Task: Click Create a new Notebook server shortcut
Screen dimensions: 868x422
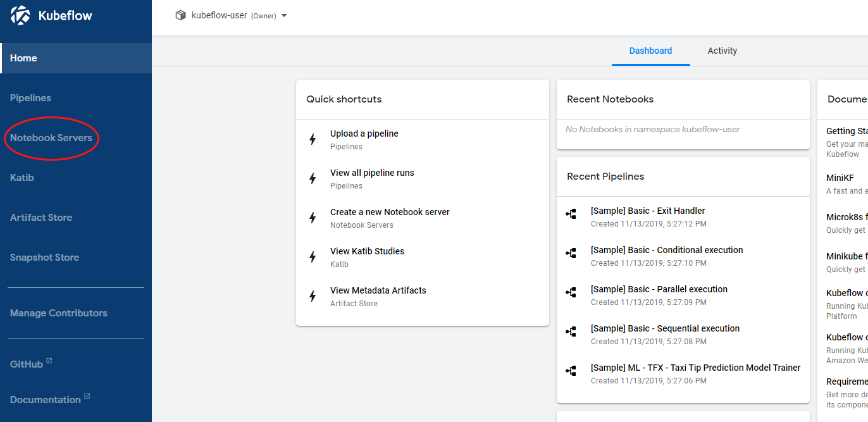Action: point(390,212)
